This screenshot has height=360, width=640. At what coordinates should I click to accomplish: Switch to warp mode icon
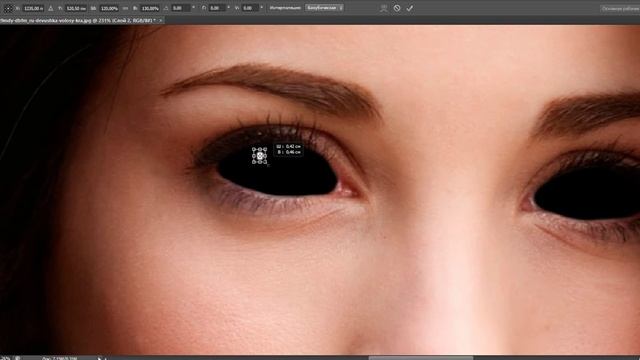click(x=384, y=8)
